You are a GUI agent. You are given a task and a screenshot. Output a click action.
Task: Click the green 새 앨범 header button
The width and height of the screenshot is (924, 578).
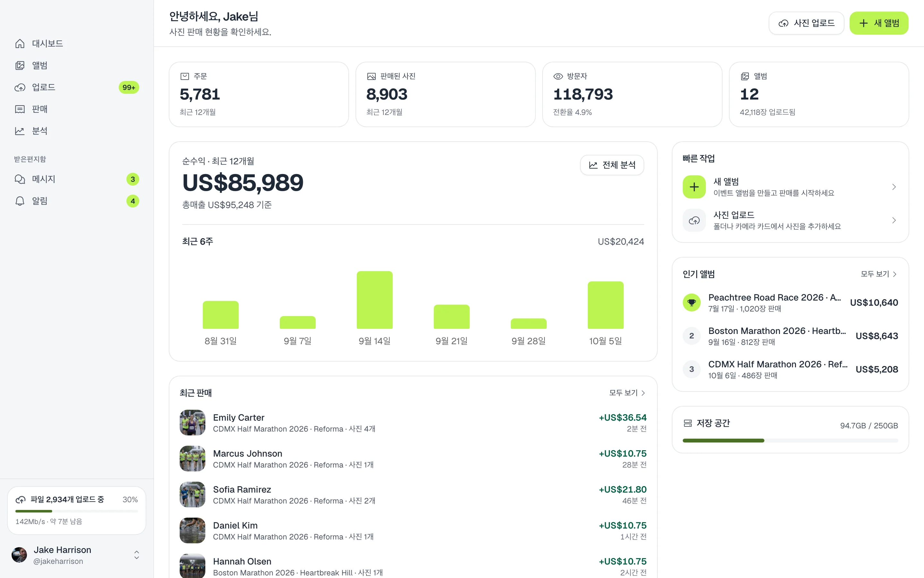(879, 23)
